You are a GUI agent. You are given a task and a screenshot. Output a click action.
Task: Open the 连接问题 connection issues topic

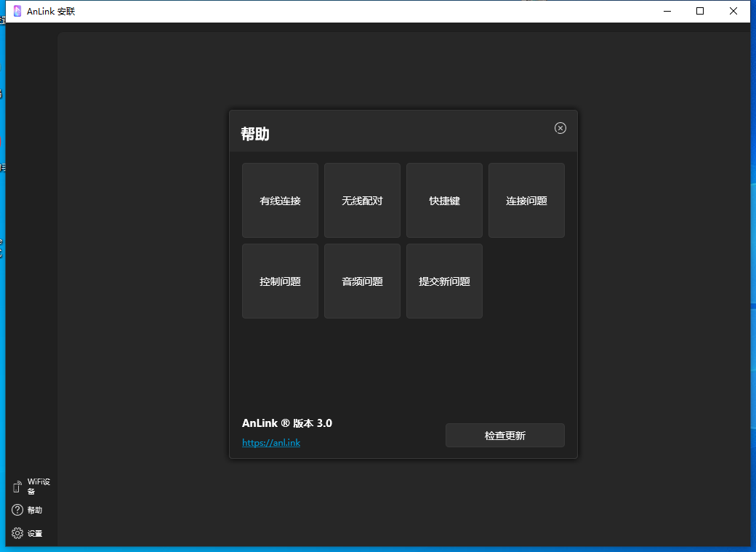pos(526,201)
